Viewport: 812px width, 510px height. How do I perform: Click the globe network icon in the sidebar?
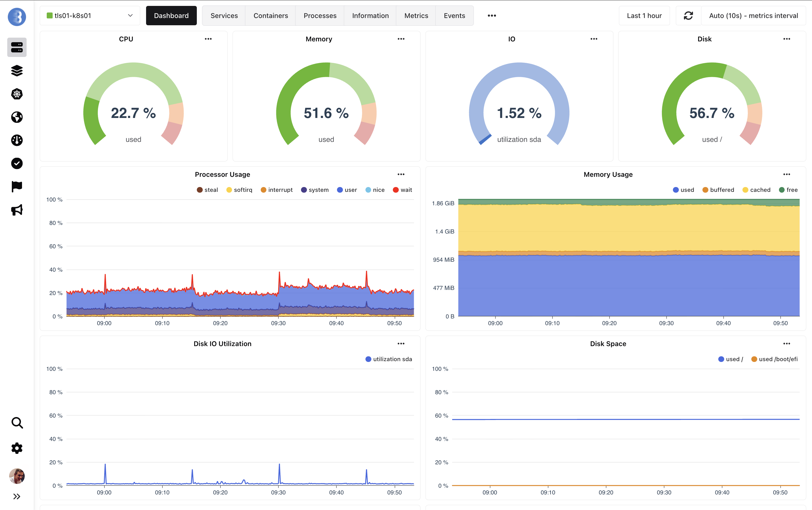point(17,117)
